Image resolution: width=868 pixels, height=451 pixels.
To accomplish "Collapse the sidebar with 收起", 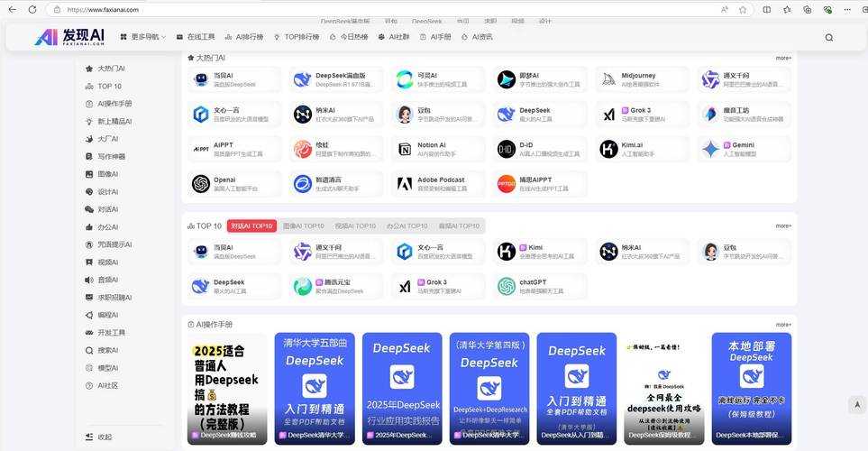I will coord(99,437).
